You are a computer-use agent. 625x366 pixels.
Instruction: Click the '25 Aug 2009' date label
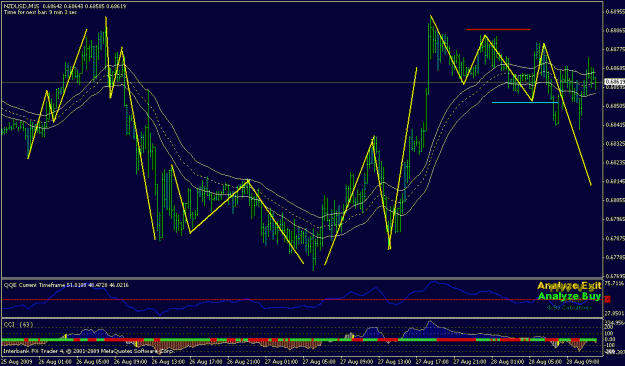point(16,362)
